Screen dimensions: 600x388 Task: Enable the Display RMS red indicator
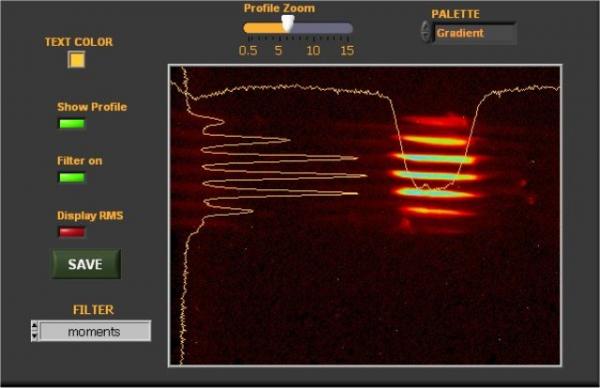point(72,232)
